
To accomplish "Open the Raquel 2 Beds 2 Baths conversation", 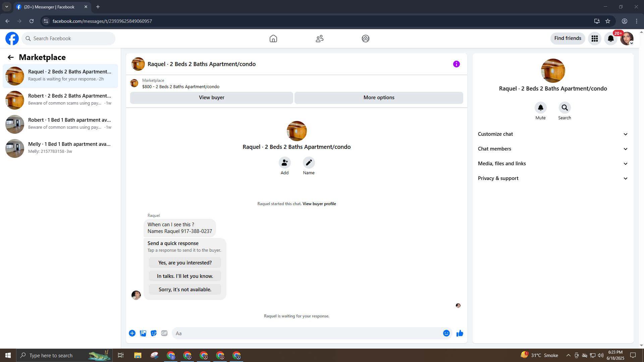I will point(60,76).
